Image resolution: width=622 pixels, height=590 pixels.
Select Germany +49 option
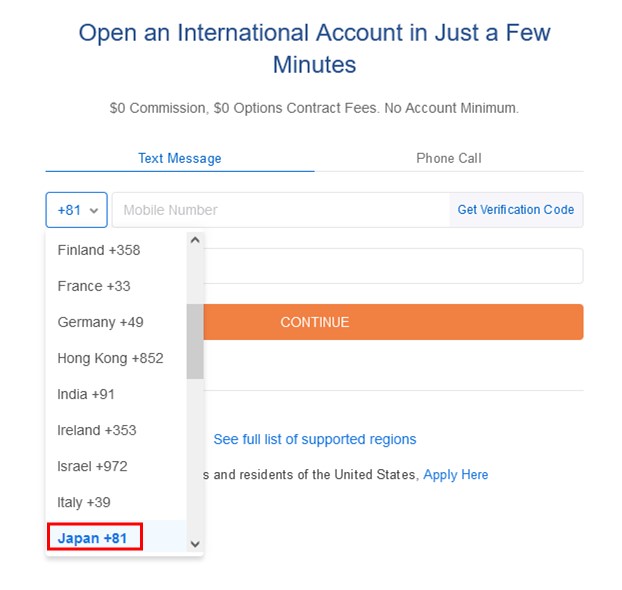pyautogui.click(x=100, y=322)
